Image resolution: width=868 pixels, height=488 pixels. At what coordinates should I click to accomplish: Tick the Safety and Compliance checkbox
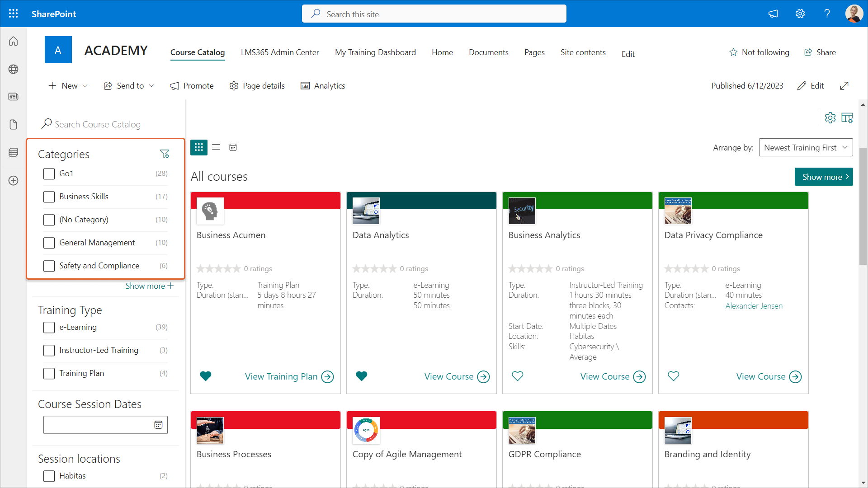[49, 266]
